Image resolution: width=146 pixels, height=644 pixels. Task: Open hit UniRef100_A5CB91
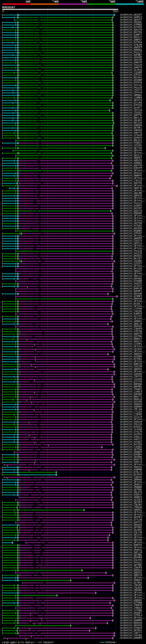131,22
